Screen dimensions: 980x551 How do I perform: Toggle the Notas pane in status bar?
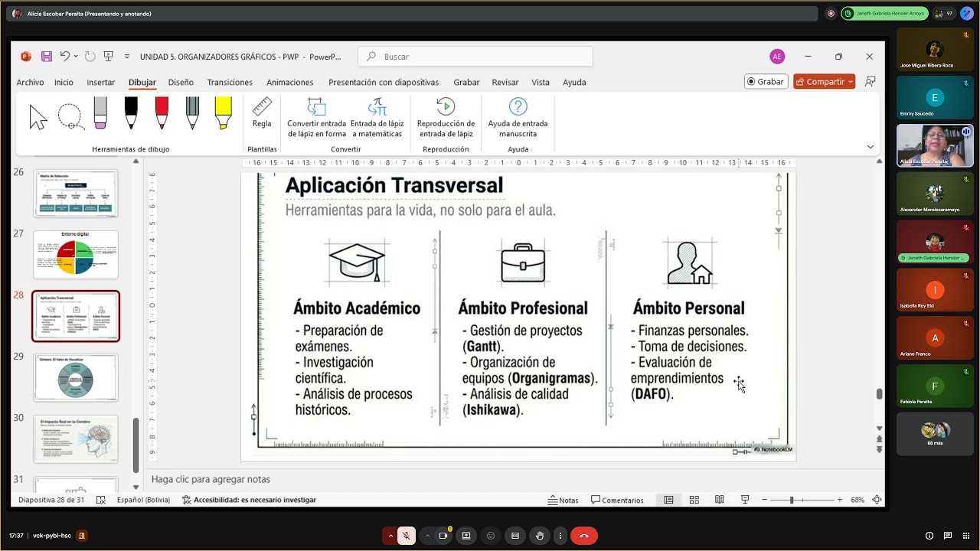tap(563, 500)
